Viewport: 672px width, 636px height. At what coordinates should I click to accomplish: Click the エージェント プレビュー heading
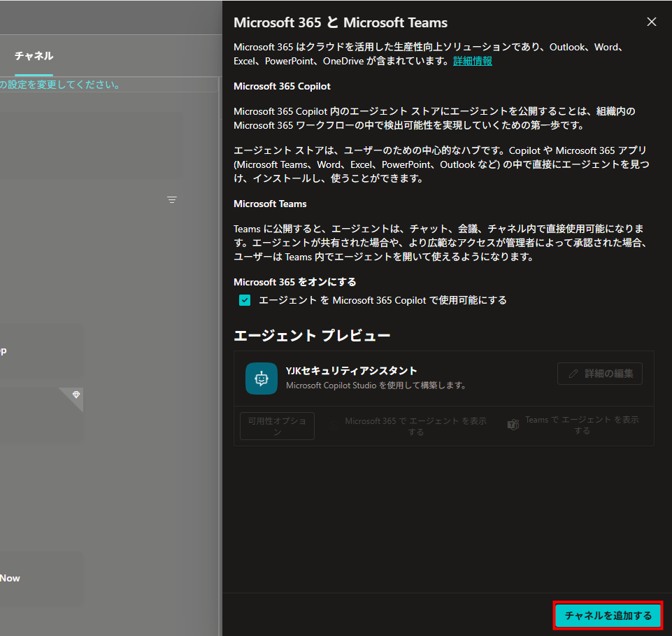pos(312,335)
